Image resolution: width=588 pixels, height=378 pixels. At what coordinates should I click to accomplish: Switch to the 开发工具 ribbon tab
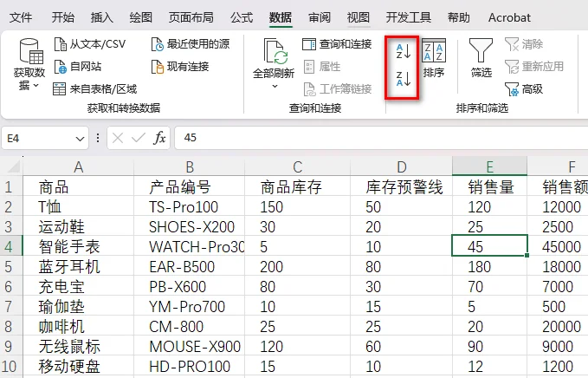409,17
